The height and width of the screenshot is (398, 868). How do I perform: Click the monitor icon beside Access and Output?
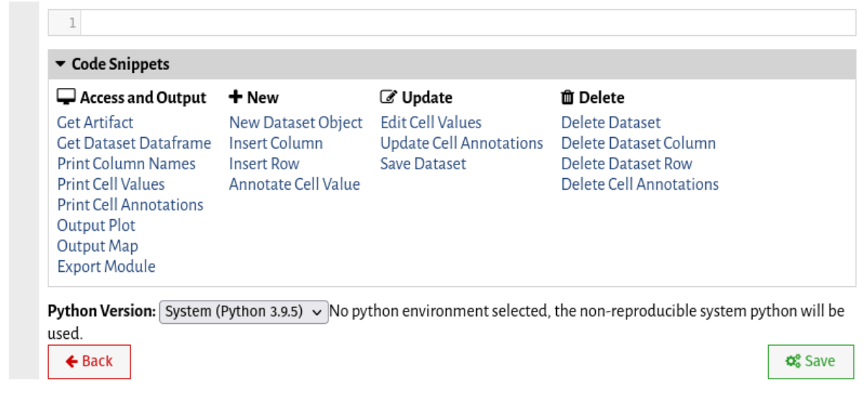tap(66, 97)
